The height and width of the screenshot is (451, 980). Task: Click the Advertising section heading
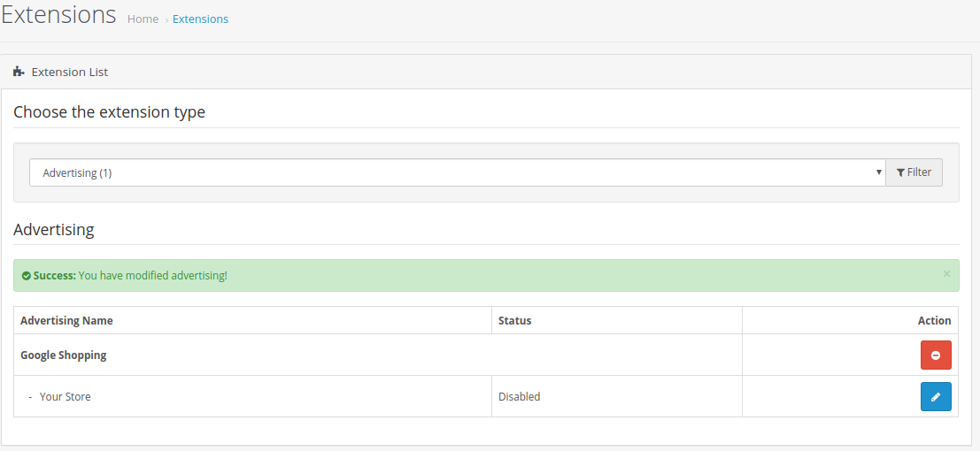(x=54, y=230)
